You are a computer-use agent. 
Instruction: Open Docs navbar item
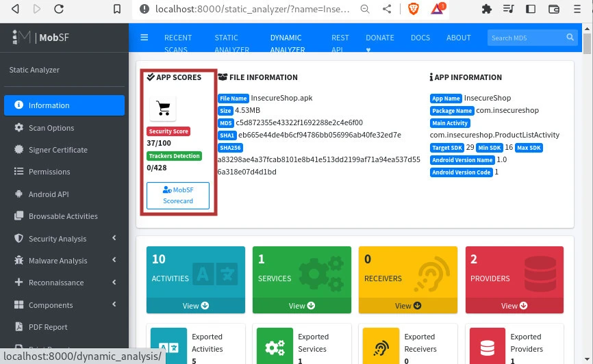click(420, 38)
